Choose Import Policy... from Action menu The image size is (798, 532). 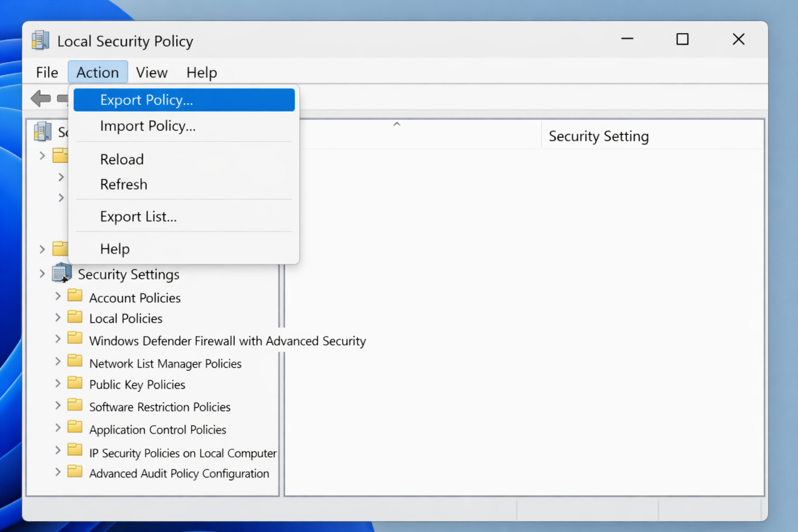point(184,126)
